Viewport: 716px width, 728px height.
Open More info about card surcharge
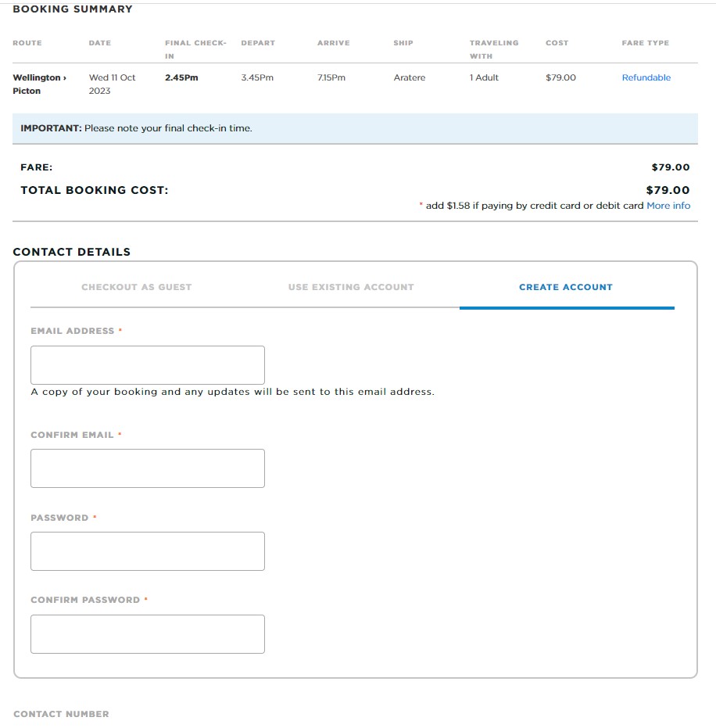668,206
